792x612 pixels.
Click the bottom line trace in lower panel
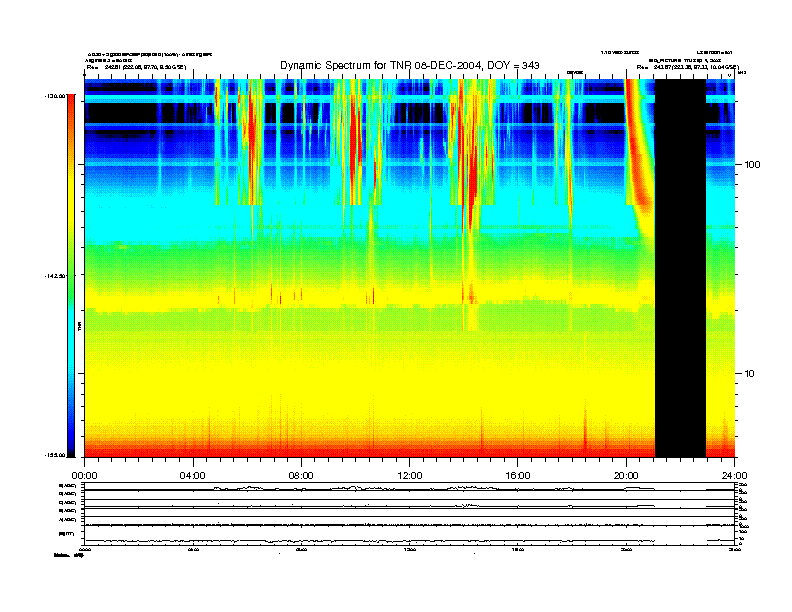pos(369,541)
